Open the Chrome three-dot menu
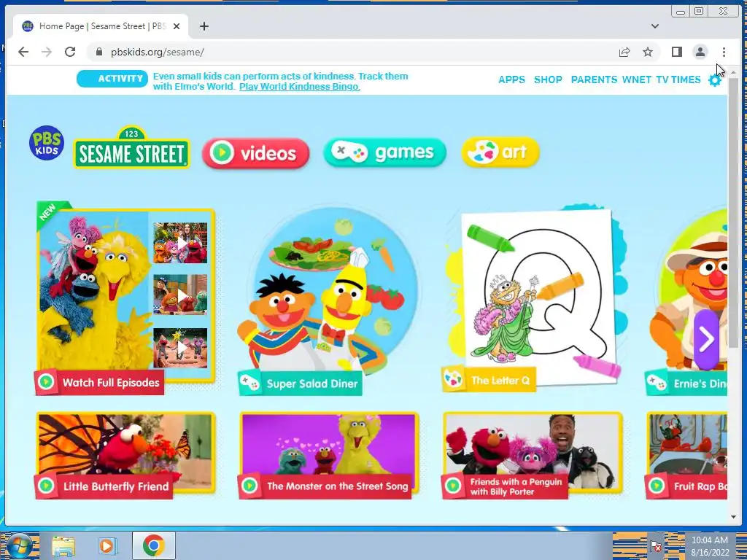 (724, 52)
